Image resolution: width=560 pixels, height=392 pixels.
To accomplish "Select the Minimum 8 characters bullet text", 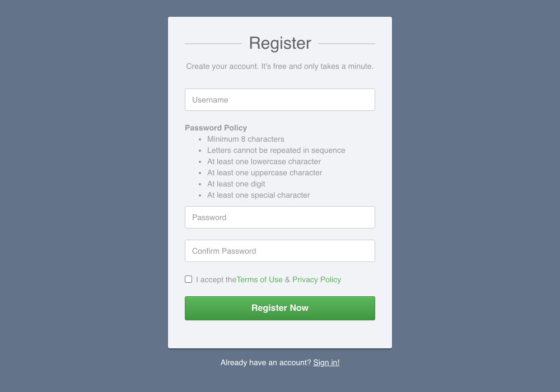I will [x=245, y=139].
